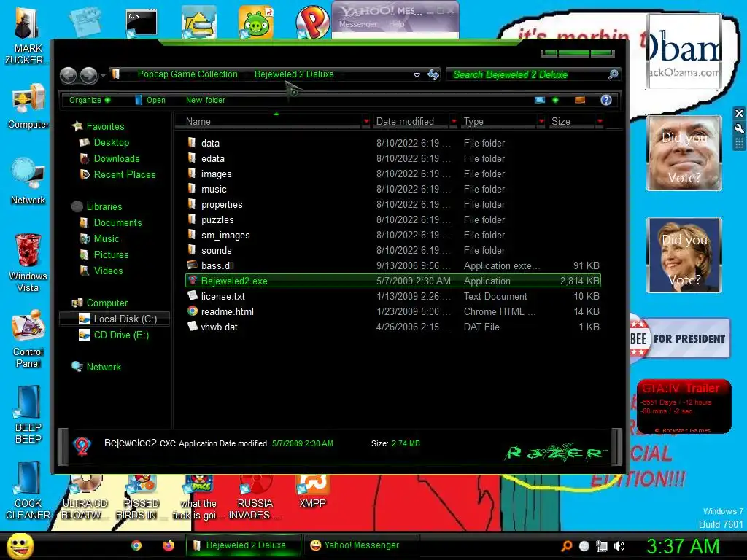
Task: Sort files by Type column
Action: [x=499, y=122]
